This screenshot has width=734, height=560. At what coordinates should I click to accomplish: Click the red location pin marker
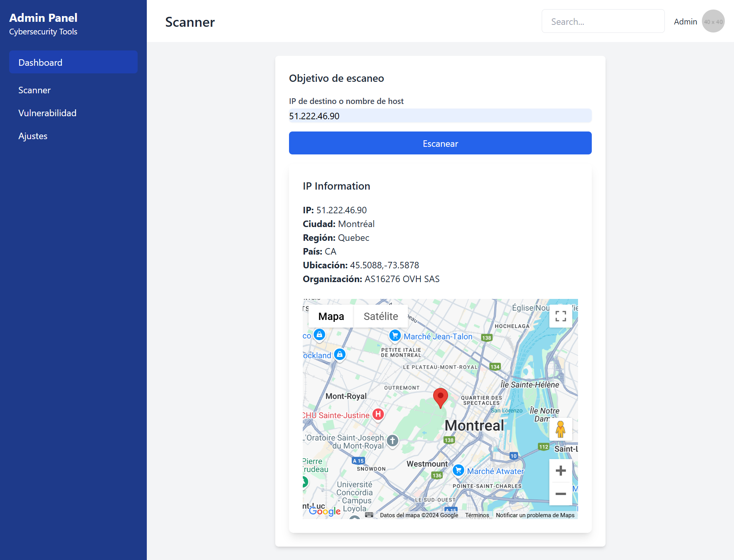click(x=440, y=397)
